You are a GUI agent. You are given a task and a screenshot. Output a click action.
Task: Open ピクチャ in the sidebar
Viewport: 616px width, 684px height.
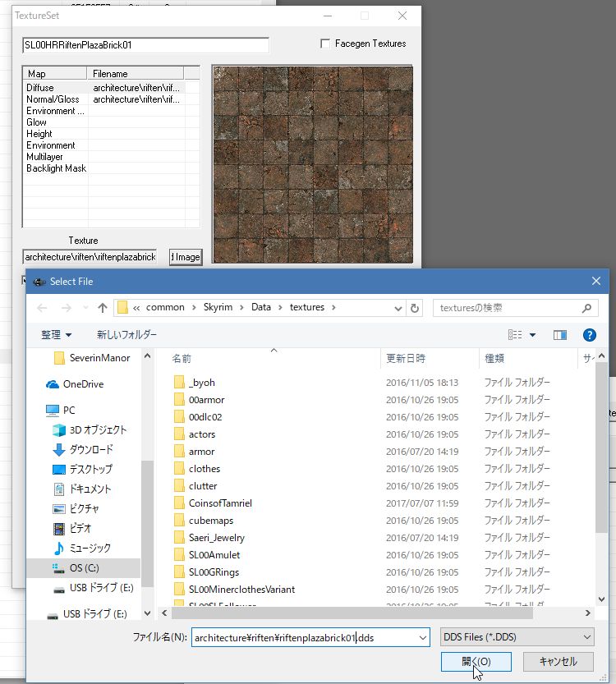76,508
